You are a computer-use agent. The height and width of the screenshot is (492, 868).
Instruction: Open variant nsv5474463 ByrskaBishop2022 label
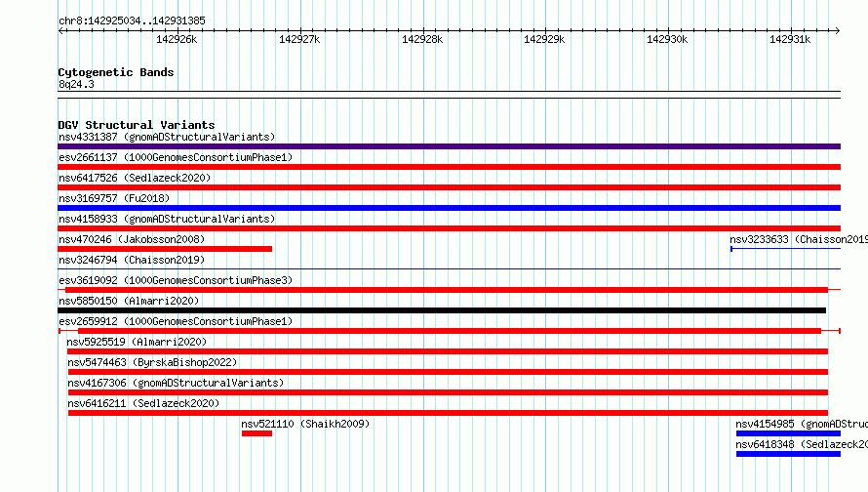152,362
